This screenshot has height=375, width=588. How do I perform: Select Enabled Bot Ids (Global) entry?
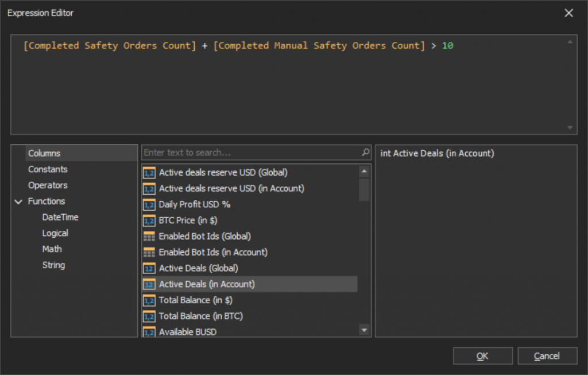205,237
